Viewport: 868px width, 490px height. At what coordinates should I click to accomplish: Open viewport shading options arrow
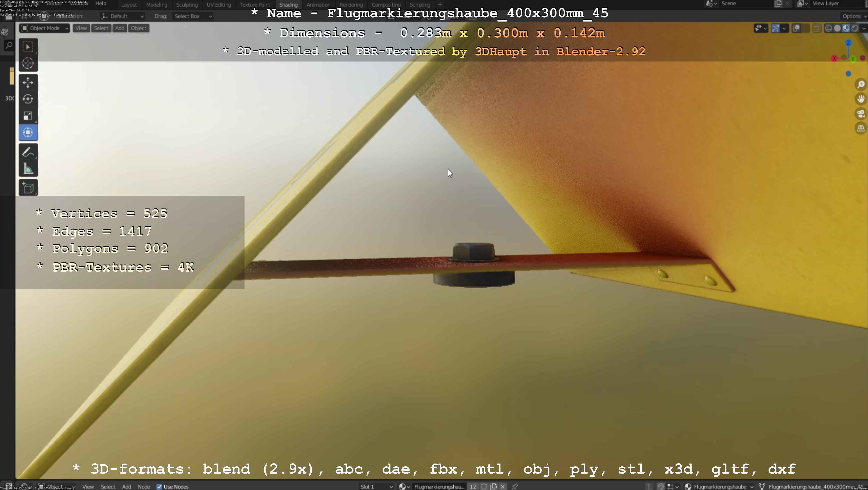(x=864, y=28)
